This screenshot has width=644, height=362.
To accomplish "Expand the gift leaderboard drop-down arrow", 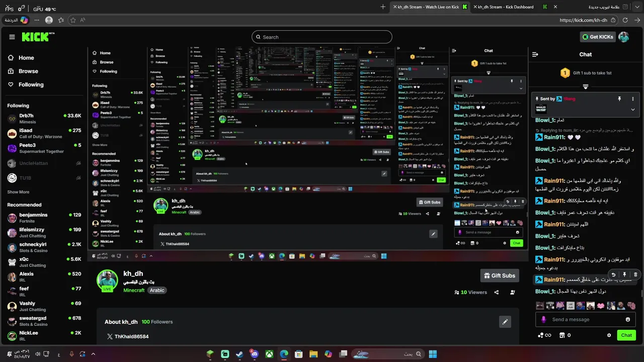I will (x=586, y=86).
